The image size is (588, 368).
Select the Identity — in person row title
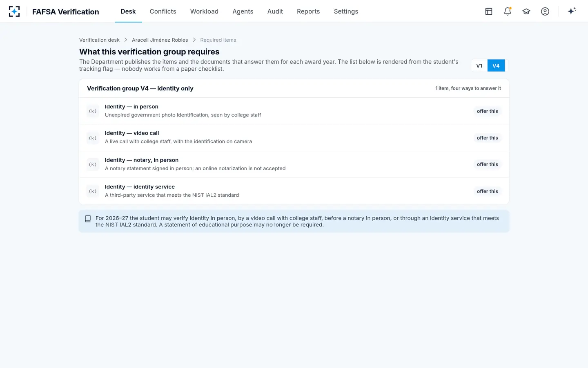pos(131,107)
